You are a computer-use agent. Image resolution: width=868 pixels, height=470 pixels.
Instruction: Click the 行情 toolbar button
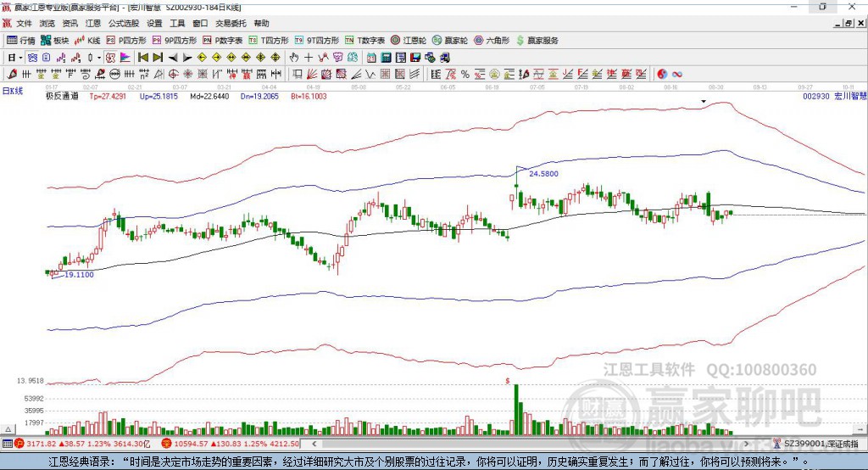click(20, 41)
